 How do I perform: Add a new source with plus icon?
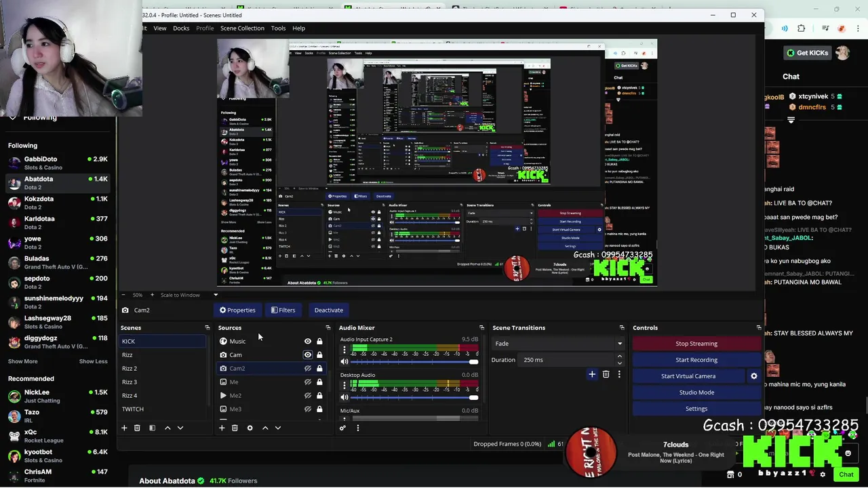click(x=222, y=428)
